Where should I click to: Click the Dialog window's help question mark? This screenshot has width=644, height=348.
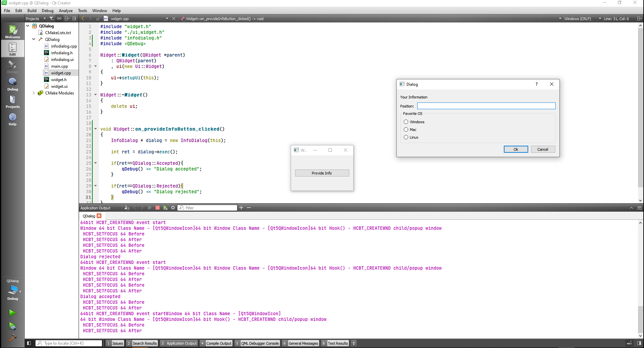[x=537, y=84]
